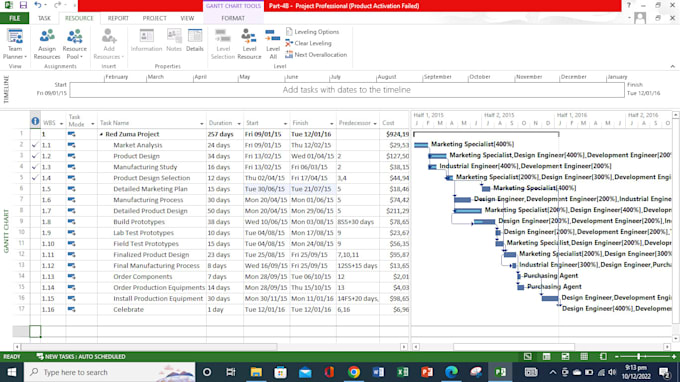
Task: Click Leveling Options
Action: (x=312, y=32)
